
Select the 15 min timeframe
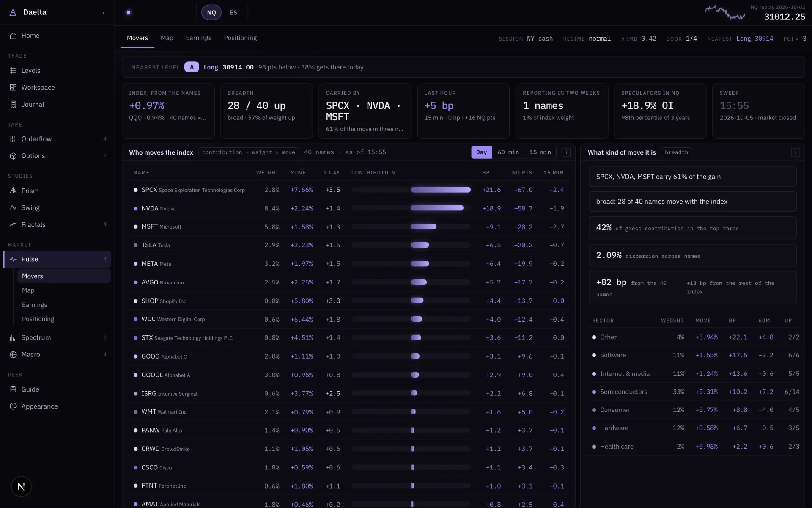(x=540, y=152)
